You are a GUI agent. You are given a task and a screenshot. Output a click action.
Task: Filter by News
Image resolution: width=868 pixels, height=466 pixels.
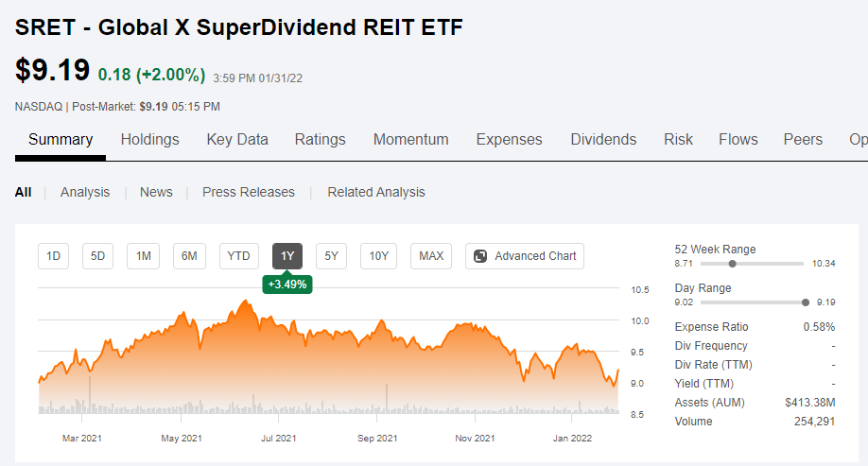tap(156, 192)
